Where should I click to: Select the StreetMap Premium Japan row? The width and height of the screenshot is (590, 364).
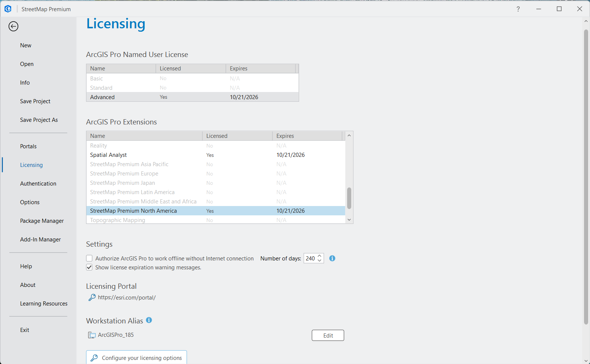[x=216, y=183]
